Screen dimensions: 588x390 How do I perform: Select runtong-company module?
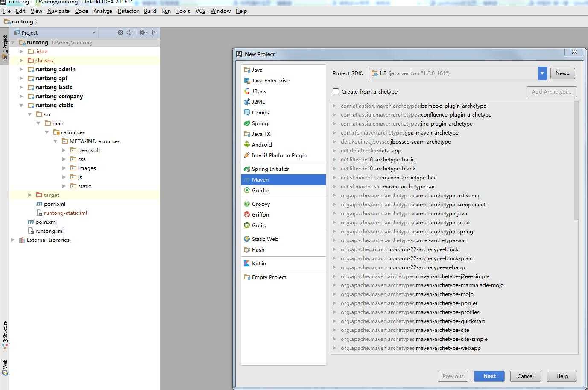point(59,96)
